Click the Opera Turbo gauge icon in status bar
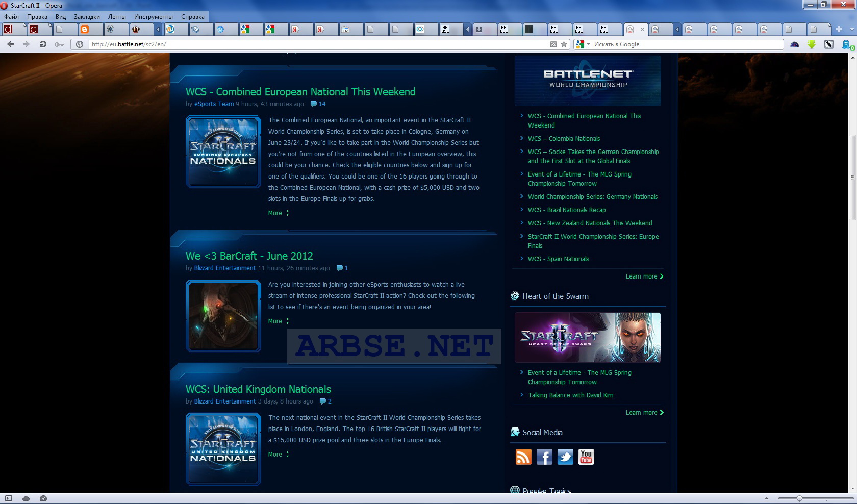 [43, 498]
